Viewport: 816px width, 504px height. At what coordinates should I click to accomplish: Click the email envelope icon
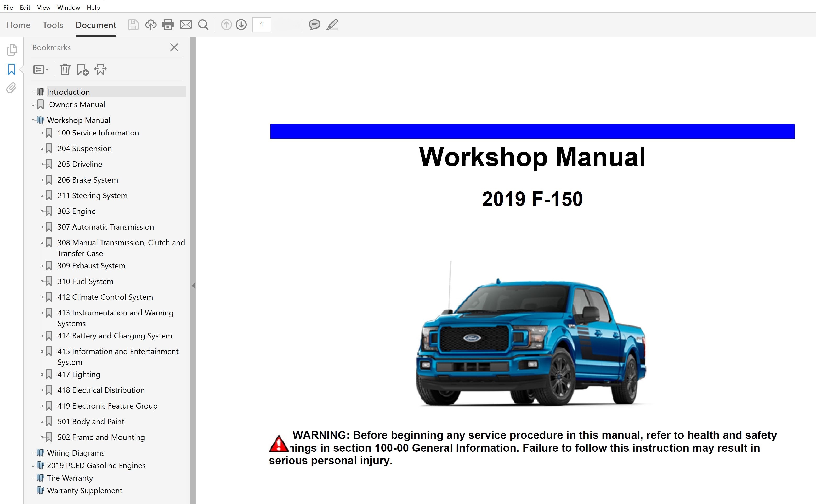186,25
